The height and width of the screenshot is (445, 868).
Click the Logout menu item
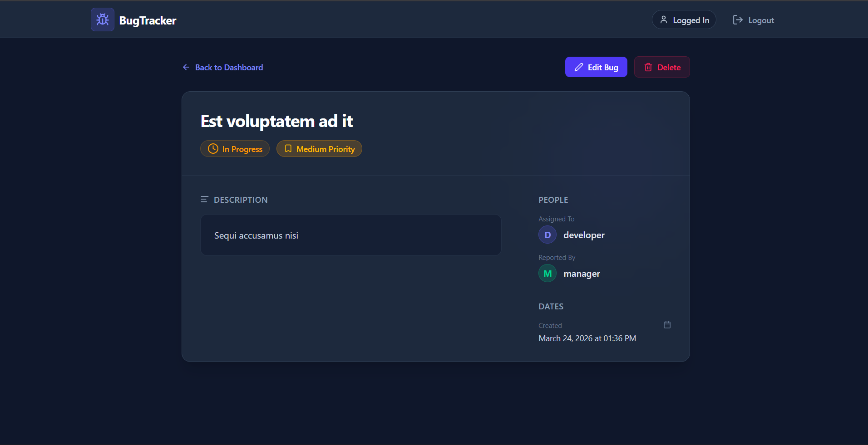click(x=760, y=20)
